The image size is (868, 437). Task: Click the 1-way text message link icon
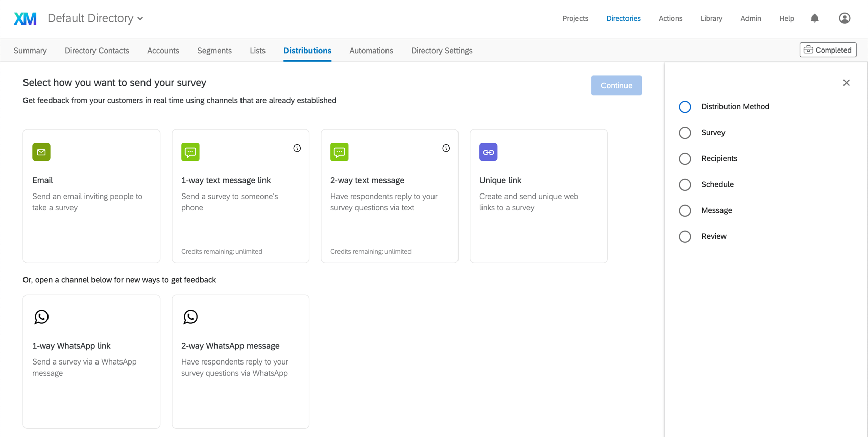coord(190,152)
